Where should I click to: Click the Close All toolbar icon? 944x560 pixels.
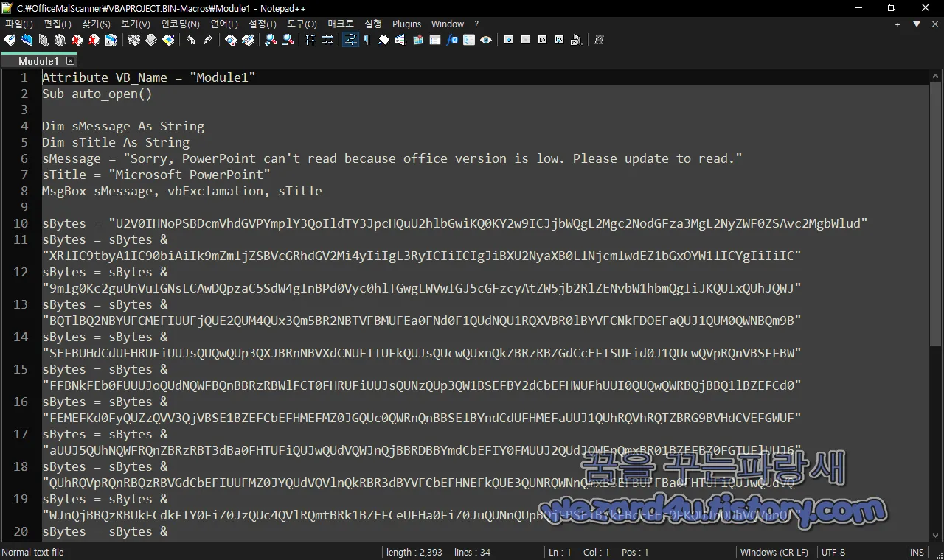(94, 40)
